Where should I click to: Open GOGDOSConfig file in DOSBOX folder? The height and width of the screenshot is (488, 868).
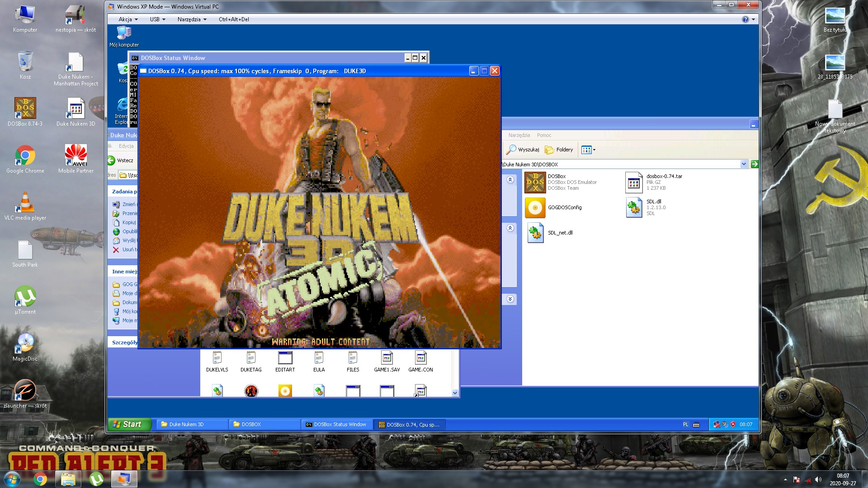(x=554, y=207)
